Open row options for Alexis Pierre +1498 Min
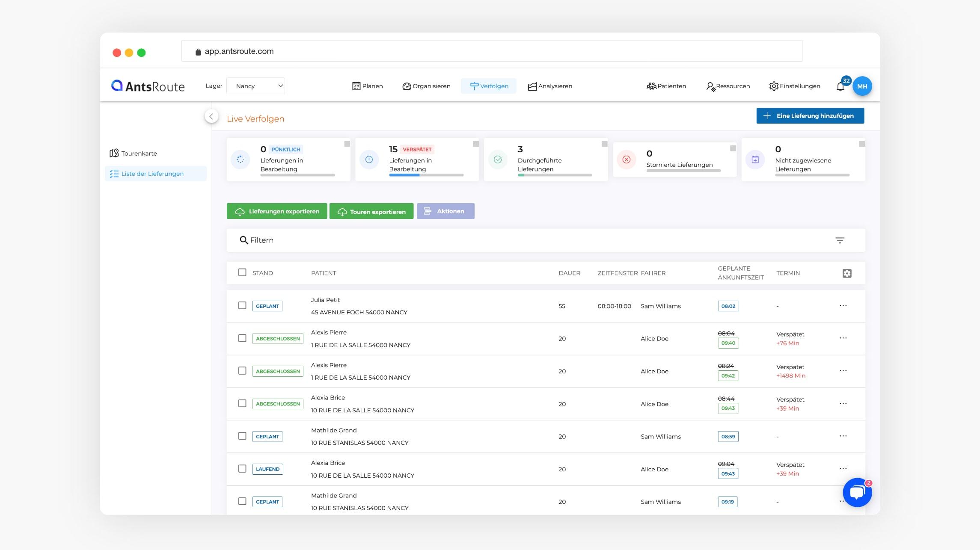 point(843,370)
